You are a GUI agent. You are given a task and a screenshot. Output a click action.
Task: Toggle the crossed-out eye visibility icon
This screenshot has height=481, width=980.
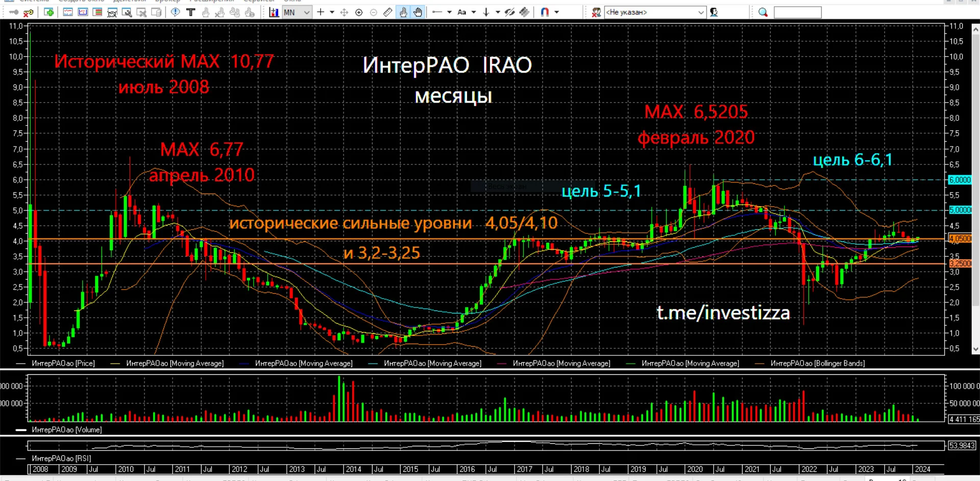tap(509, 12)
